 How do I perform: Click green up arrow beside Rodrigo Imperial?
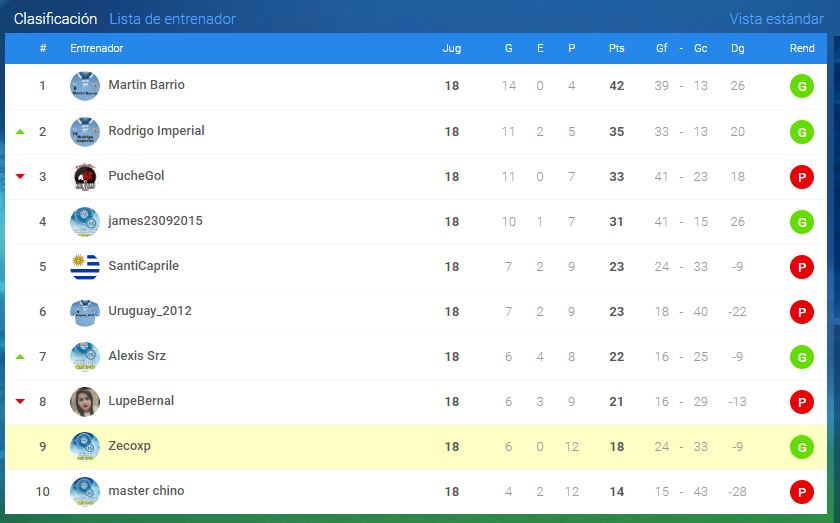pyautogui.click(x=20, y=131)
